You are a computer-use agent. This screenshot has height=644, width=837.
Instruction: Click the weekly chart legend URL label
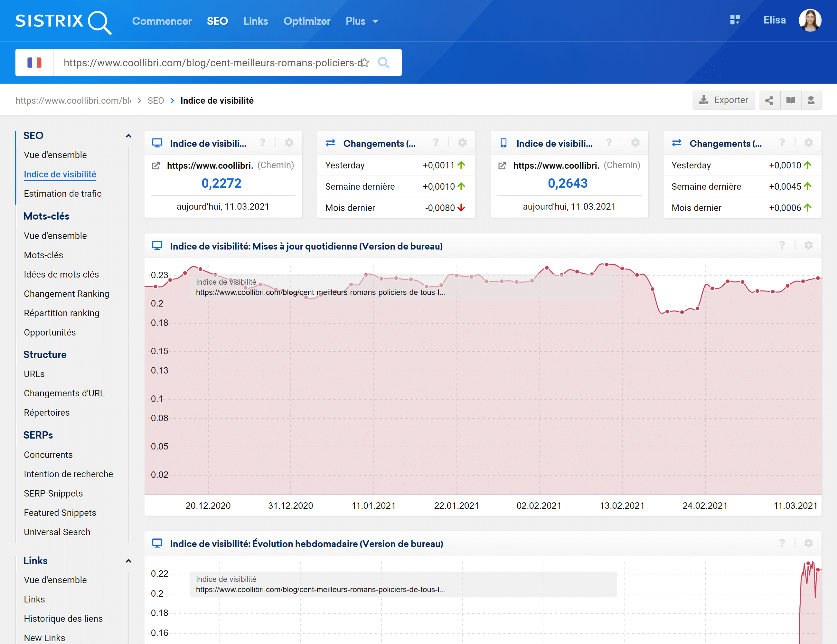[321, 590]
